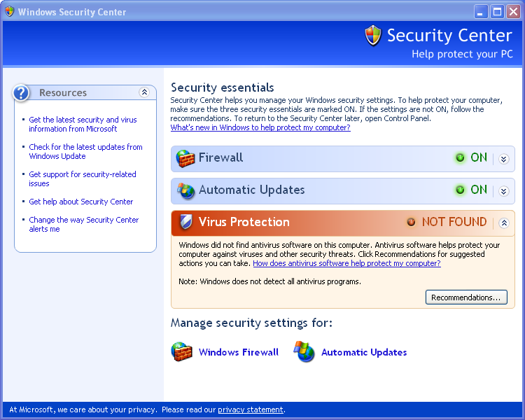Click the Automatic Updates globe icon
The image size is (525, 420).
(x=185, y=190)
